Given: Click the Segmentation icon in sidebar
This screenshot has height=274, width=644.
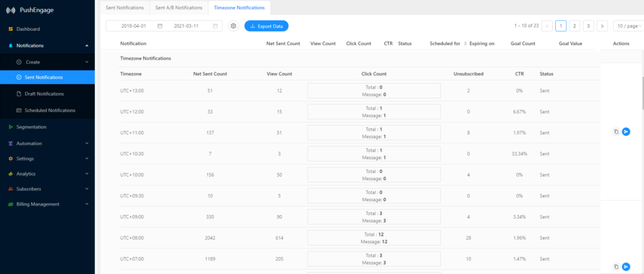Looking at the screenshot, I should tap(11, 127).
